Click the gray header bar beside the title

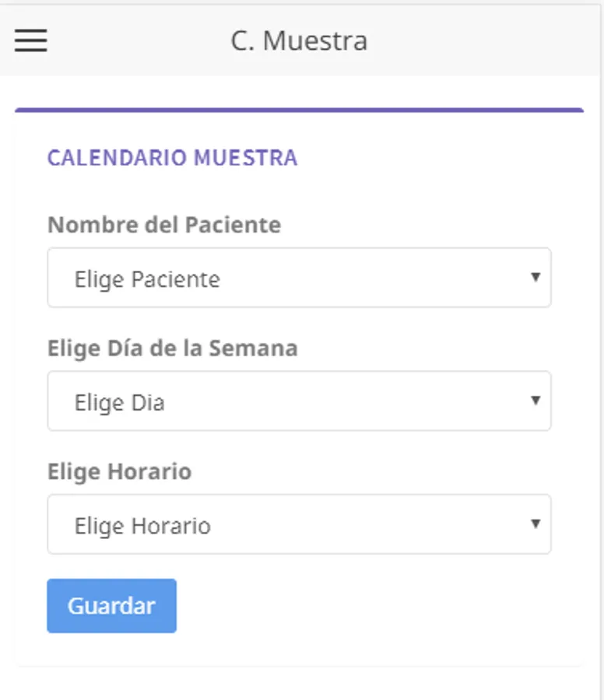click(x=483, y=40)
